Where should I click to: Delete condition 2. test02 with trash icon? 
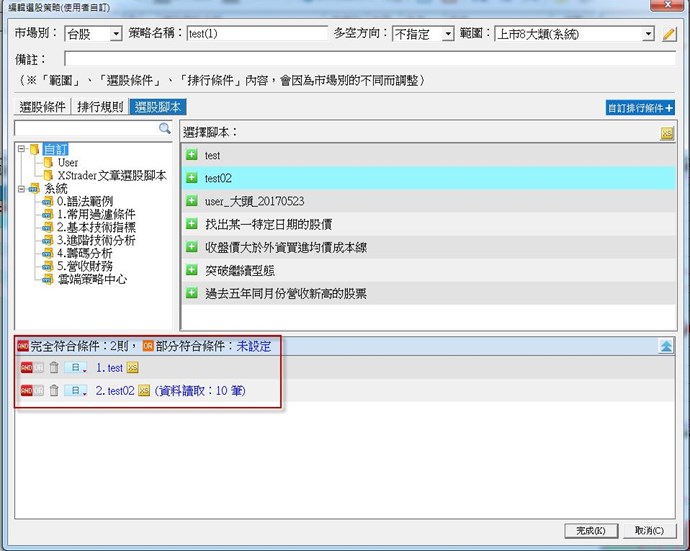click(54, 390)
